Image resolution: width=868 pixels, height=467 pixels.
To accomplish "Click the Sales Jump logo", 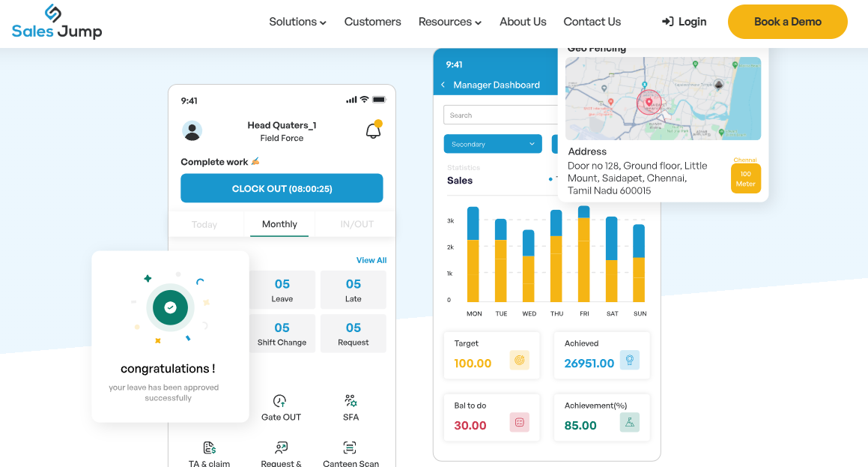I will coord(56,22).
